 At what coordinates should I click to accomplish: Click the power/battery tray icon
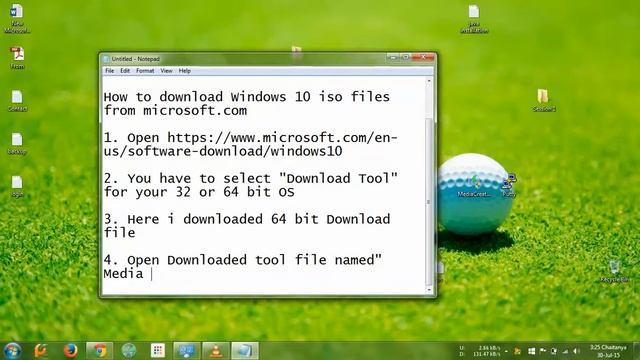coord(554,351)
